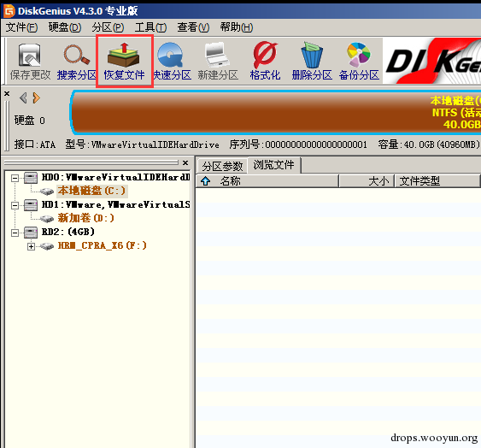Click Delete Partition (删除分区) trash icon
The image size is (481, 448).
coord(312,62)
